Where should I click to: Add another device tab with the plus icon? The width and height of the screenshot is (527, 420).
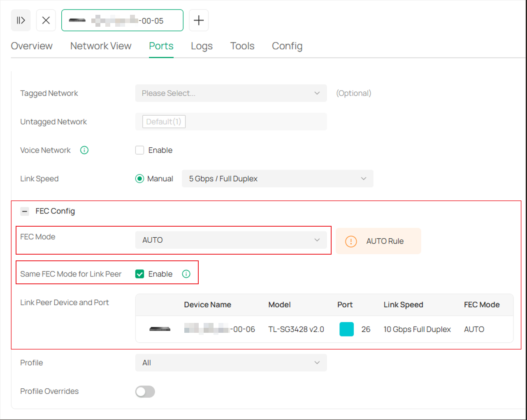(199, 20)
